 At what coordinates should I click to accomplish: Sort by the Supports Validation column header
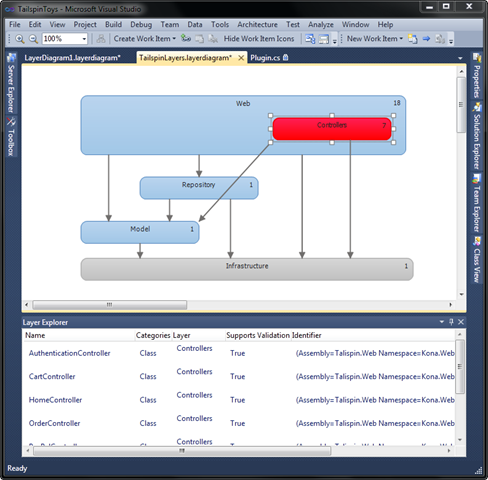click(258, 335)
